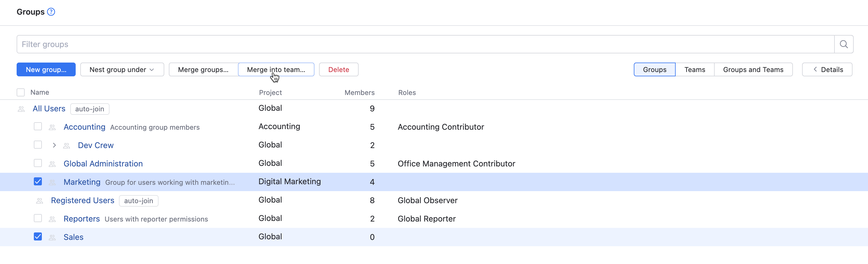Expand the Details side panel
The image size is (868, 264).
tap(827, 69)
